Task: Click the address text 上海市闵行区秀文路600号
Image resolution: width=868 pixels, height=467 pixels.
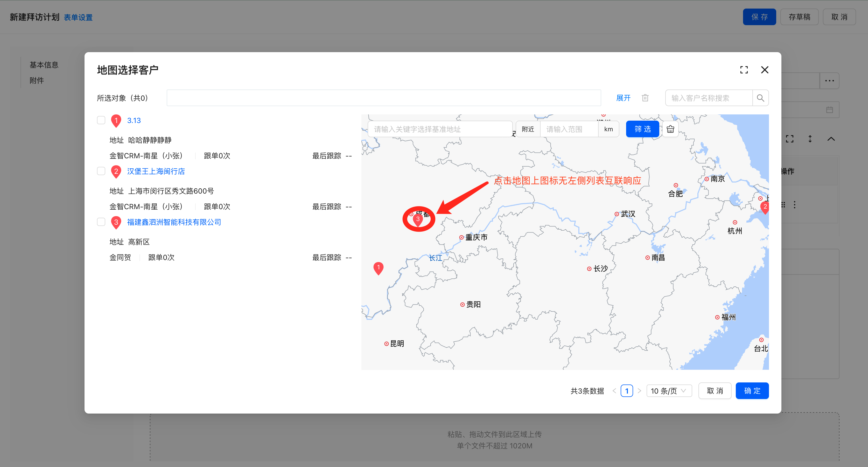Action: (171, 191)
